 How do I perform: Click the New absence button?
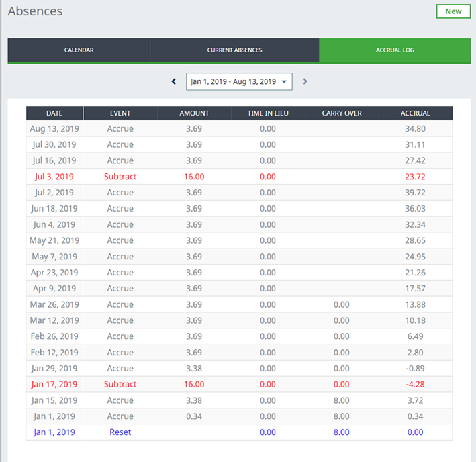point(453,11)
